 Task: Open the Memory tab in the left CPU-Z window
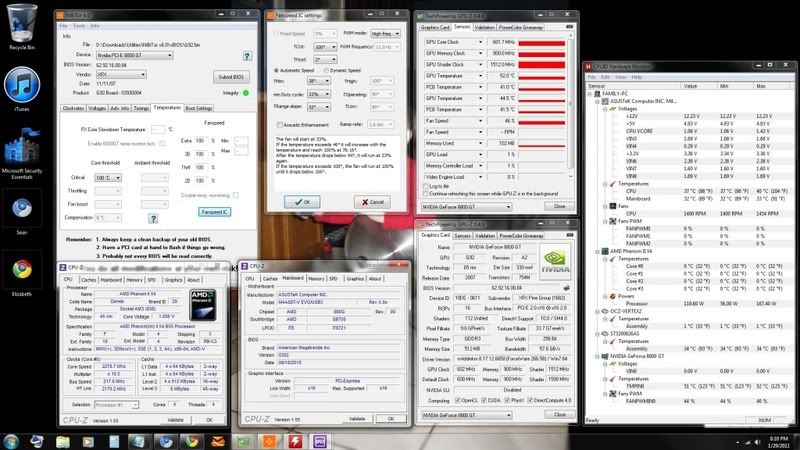pyautogui.click(x=134, y=280)
